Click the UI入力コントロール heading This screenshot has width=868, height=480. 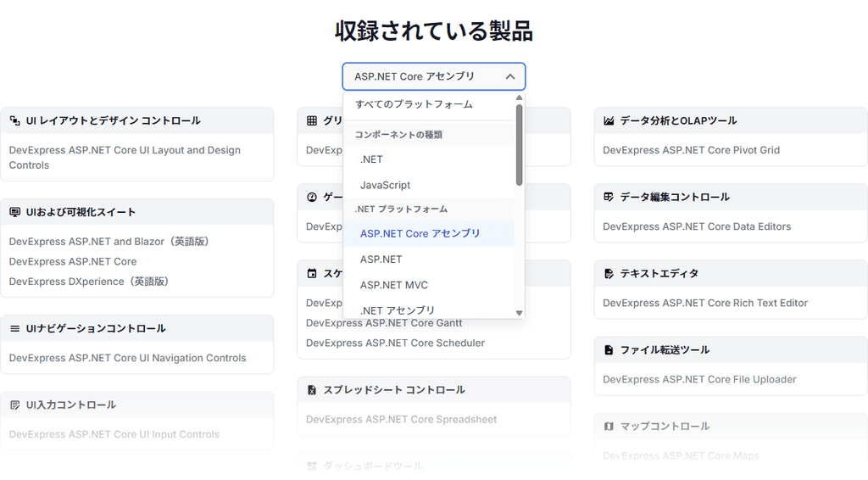pos(71,405)
